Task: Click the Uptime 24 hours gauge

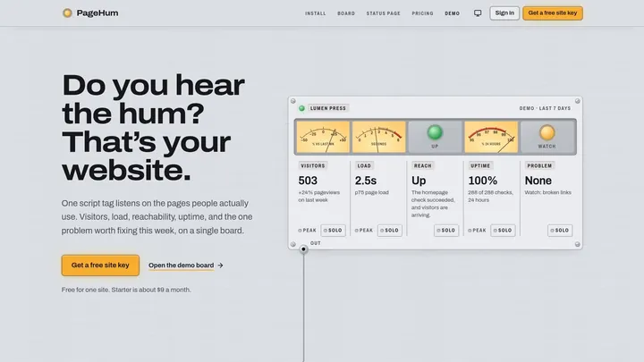Action: (x=491, y=137)
